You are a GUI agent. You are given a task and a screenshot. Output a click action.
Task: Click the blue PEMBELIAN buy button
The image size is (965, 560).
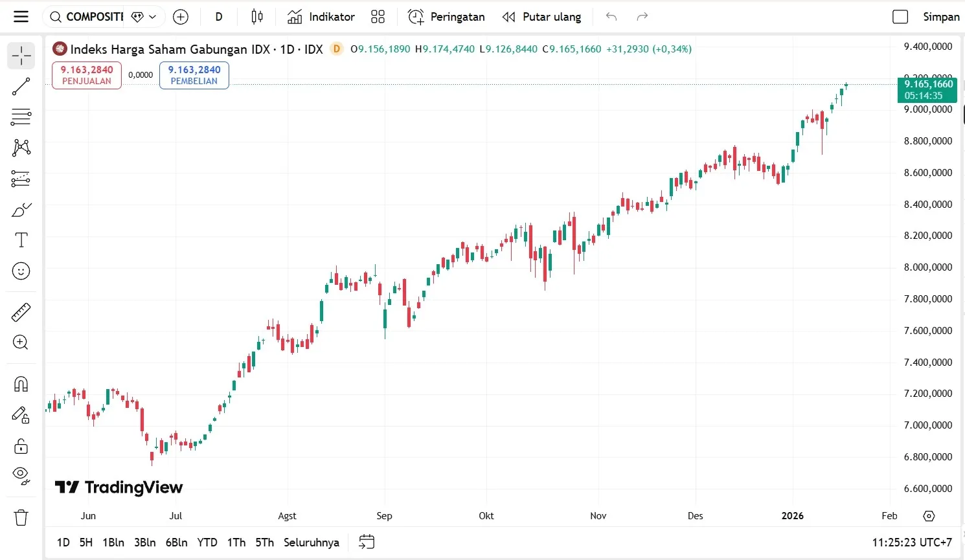pos(194,75)
